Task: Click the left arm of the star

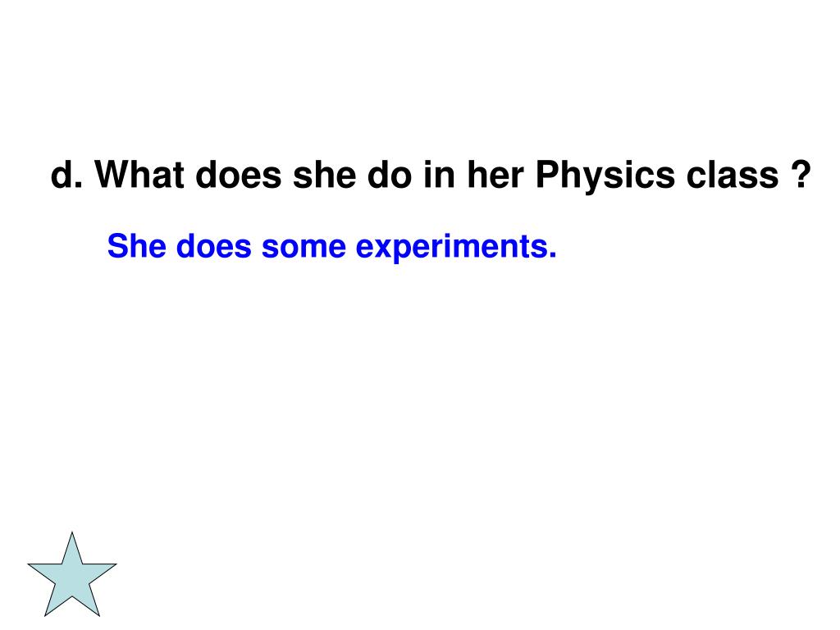Action: [x=43, y=568]
